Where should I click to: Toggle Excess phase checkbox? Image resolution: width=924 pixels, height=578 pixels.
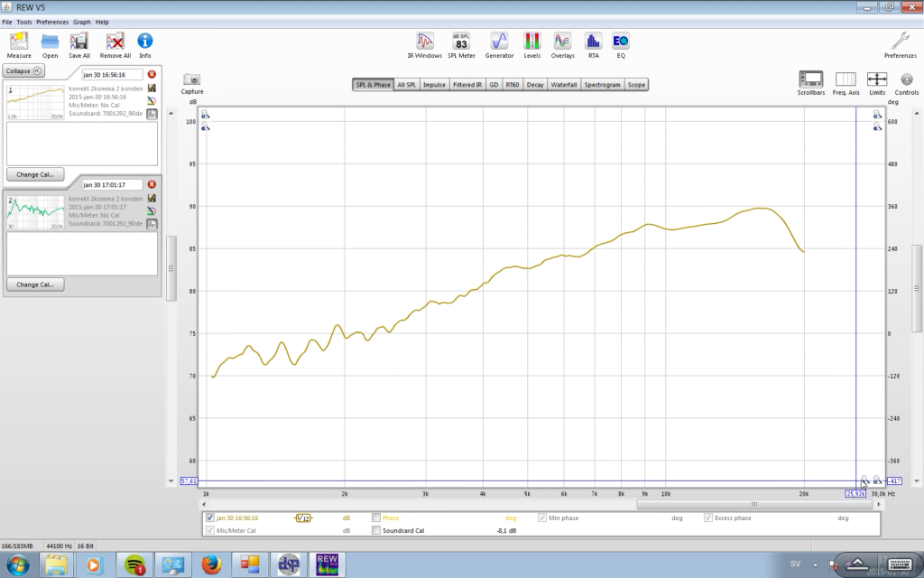(708, 517)
